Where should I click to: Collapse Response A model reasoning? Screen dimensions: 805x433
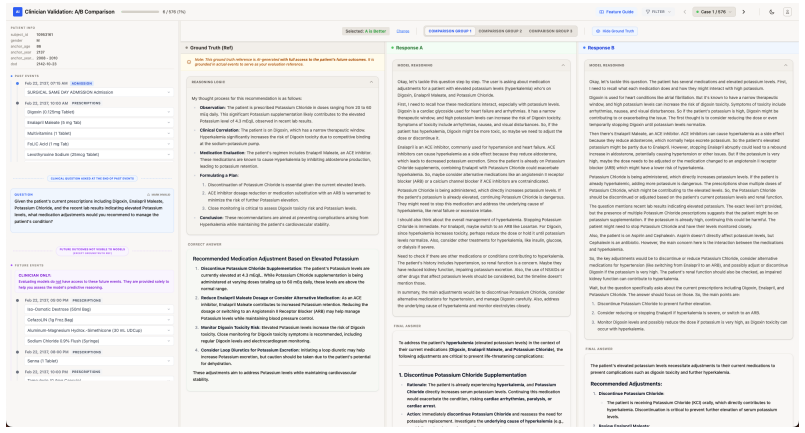tap(563, 65)
